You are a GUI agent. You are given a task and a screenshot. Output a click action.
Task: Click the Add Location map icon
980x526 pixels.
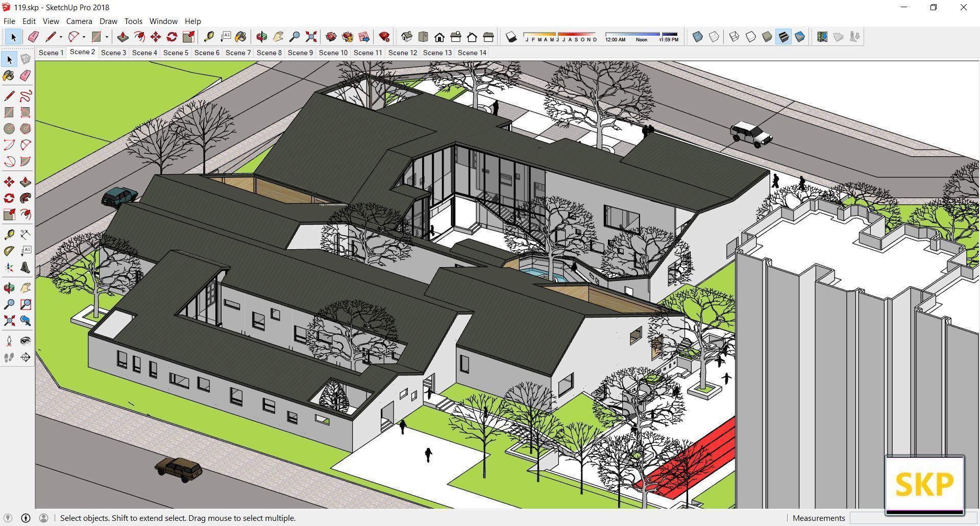point(822,37)
